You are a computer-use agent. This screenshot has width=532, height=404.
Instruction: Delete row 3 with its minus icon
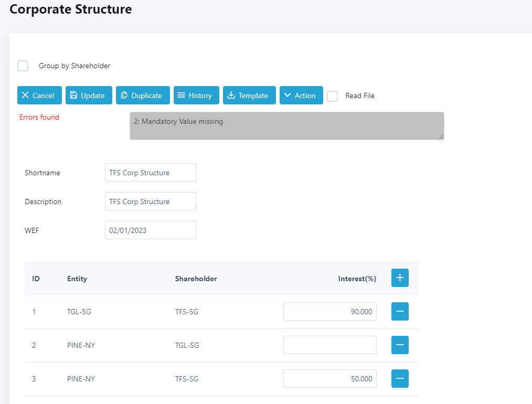400,379
